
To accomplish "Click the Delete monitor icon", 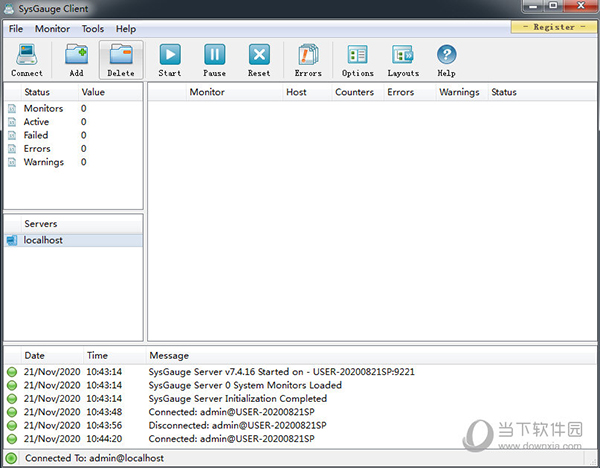I will click(x=121, y=55).
